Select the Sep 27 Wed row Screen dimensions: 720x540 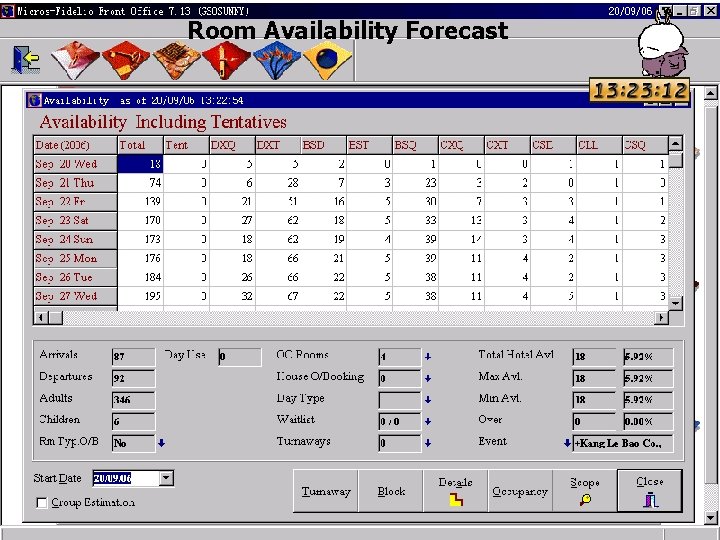tap(75, 296)
